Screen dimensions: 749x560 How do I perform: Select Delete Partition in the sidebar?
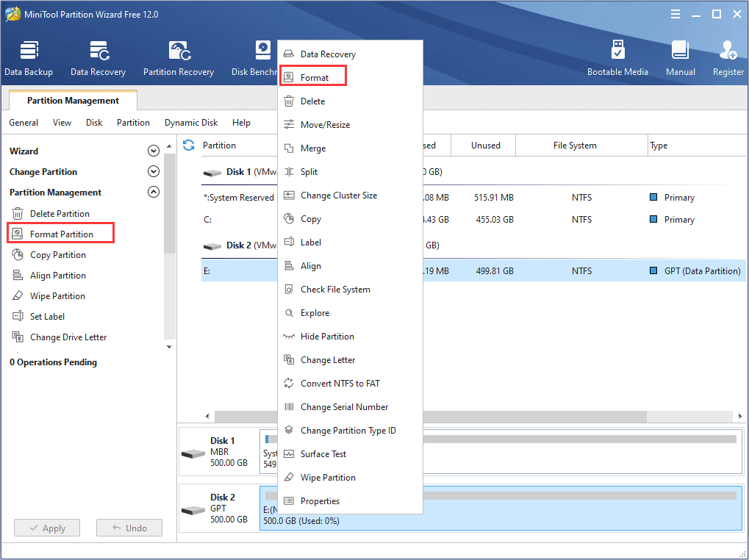coord(51,213)
